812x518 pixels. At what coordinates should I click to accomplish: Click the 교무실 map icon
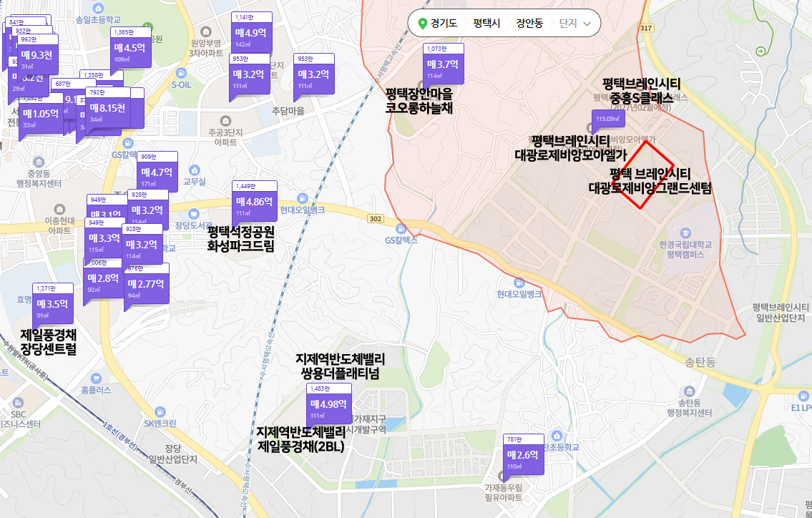pyautogui.click(x=195, y=170)
